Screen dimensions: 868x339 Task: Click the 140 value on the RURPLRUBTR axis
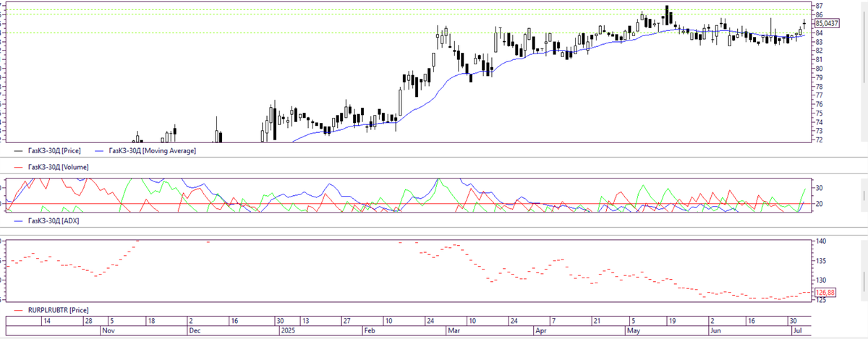pos(821,241)
